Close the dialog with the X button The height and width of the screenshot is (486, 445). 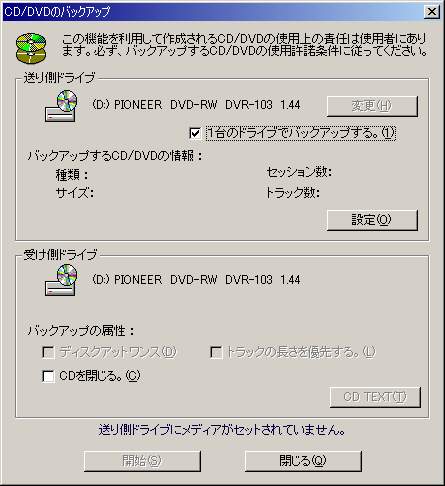click(x=432, y=12)
